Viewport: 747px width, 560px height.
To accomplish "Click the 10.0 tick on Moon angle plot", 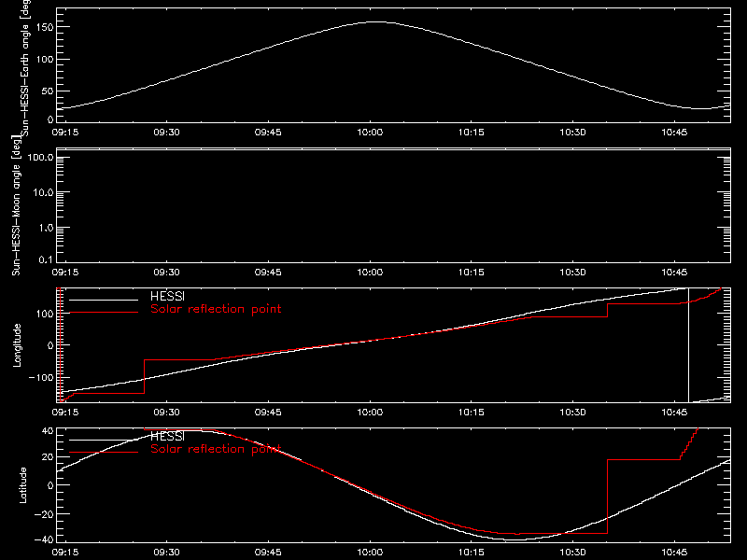I will (x=43, y=192).
